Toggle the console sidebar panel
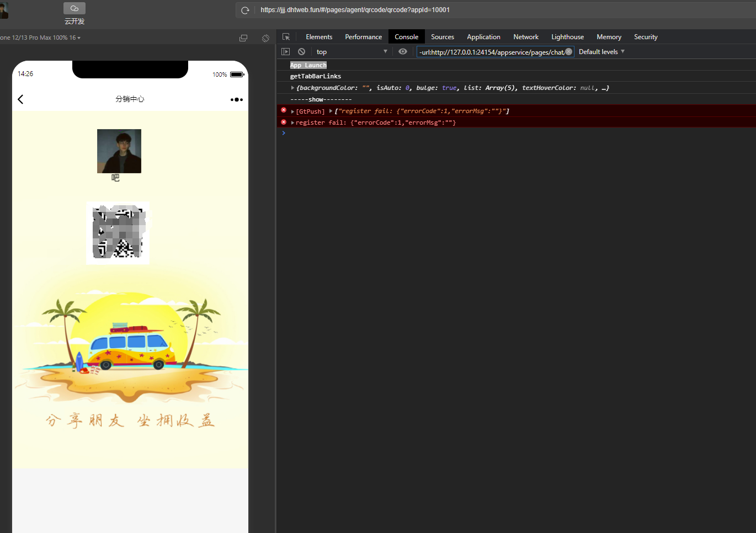This screenshot has width=756, height=533. point(285,51)
